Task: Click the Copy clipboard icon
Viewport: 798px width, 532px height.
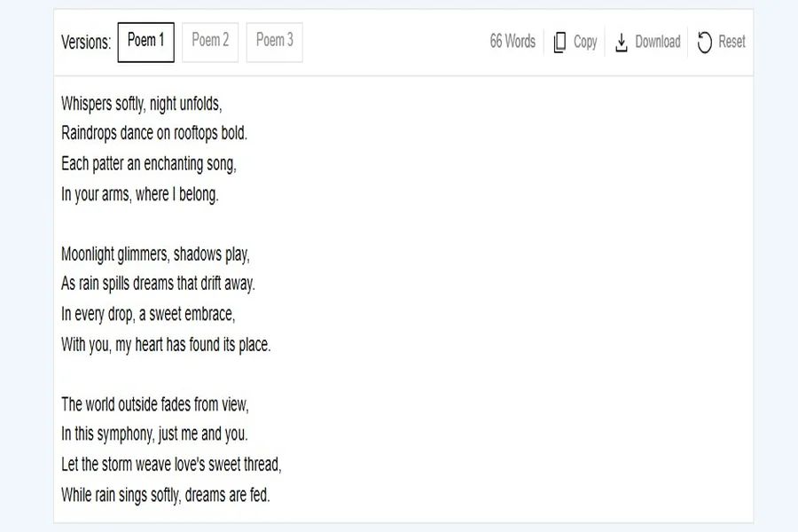Action: pos(559,43)
